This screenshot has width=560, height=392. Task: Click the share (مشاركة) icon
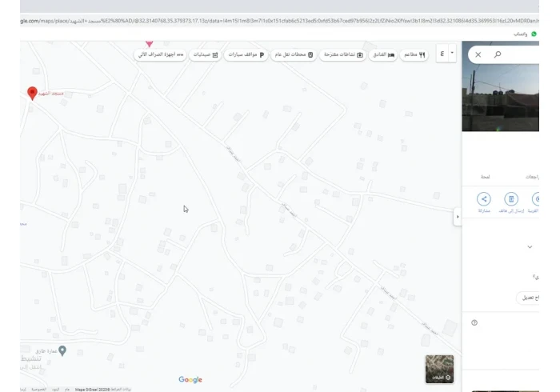pyautogui.click(x=484, y=199)
